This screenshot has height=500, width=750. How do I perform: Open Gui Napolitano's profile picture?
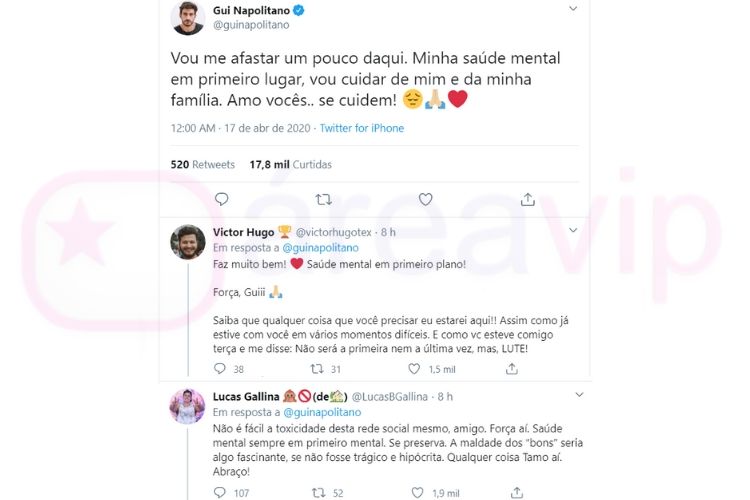188,16
